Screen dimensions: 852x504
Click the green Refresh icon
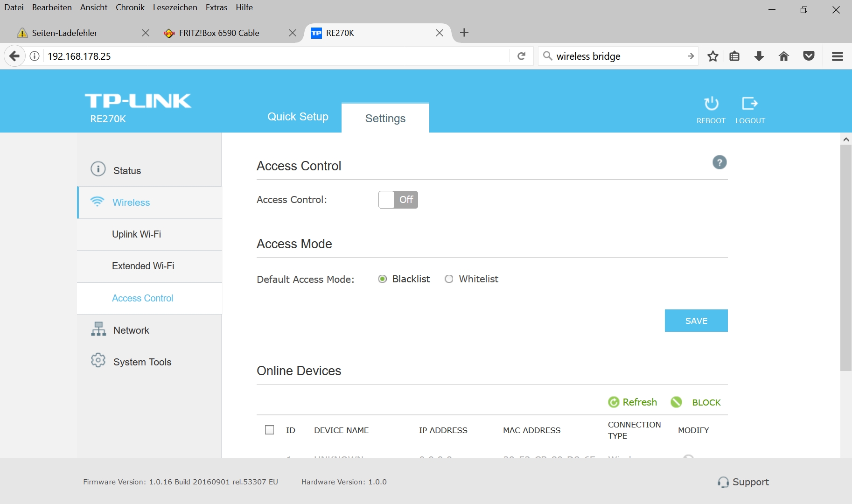pyautogui.click(x=614, y=402)
